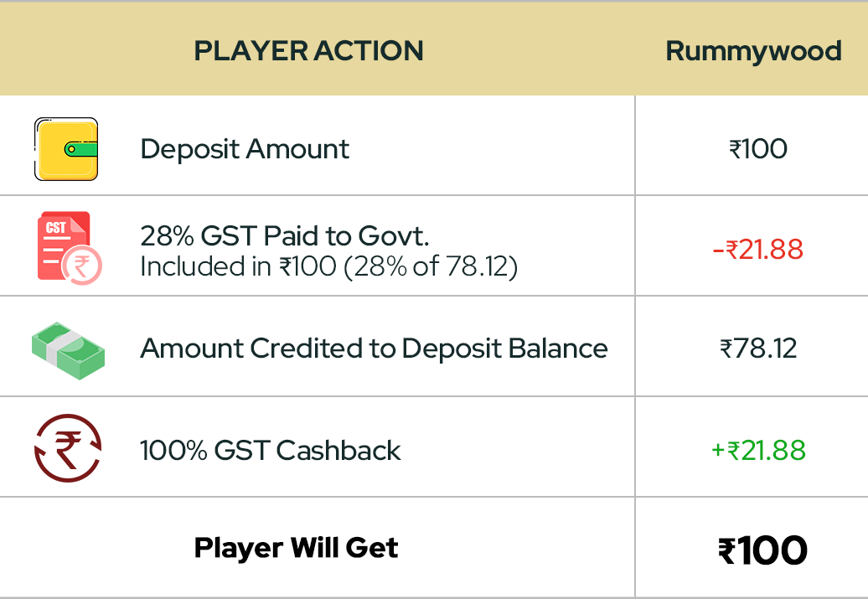Select the Rummywood column header

[x=753, y=51]
